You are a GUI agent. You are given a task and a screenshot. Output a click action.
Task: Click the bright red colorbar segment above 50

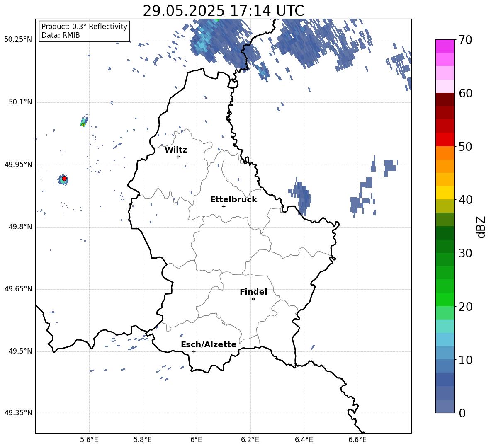click(445, 140)
